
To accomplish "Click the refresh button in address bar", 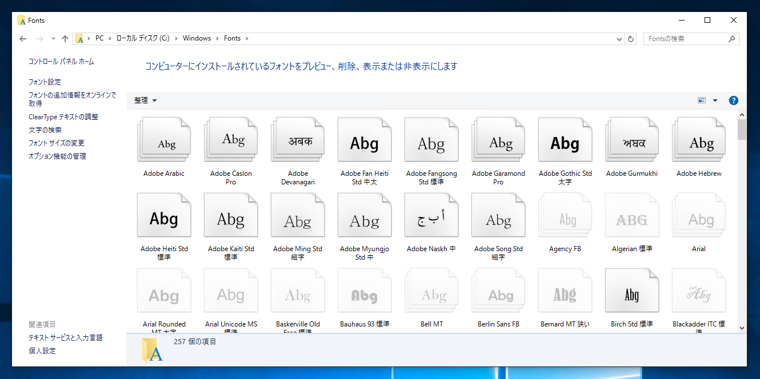I will point(631,39).
